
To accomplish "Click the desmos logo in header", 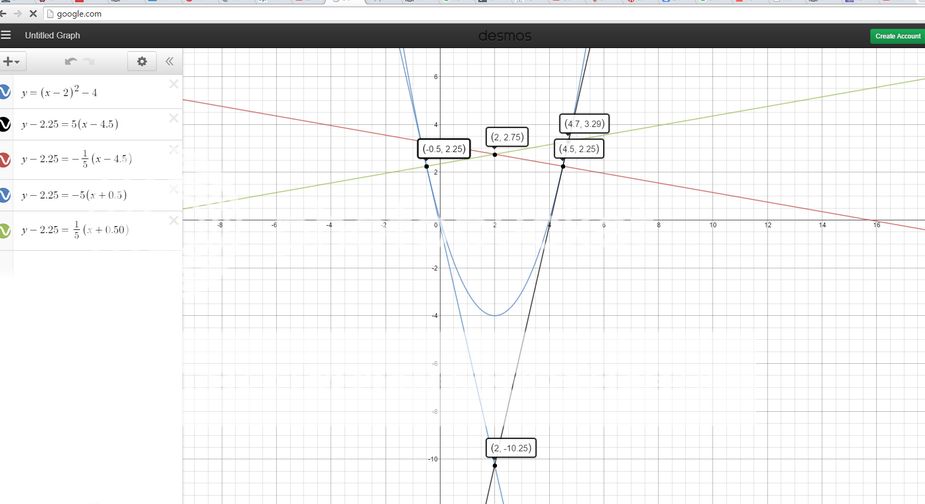I will 504,36.
